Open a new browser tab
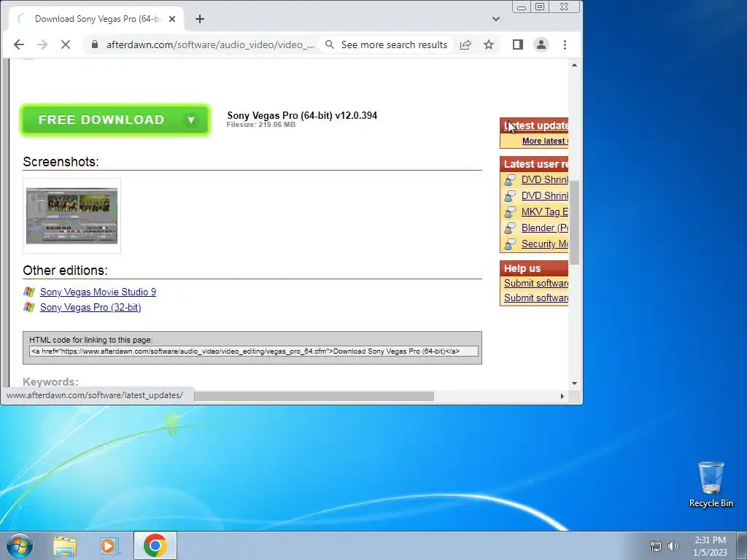The image size is (747, 560). coord(200,19)
